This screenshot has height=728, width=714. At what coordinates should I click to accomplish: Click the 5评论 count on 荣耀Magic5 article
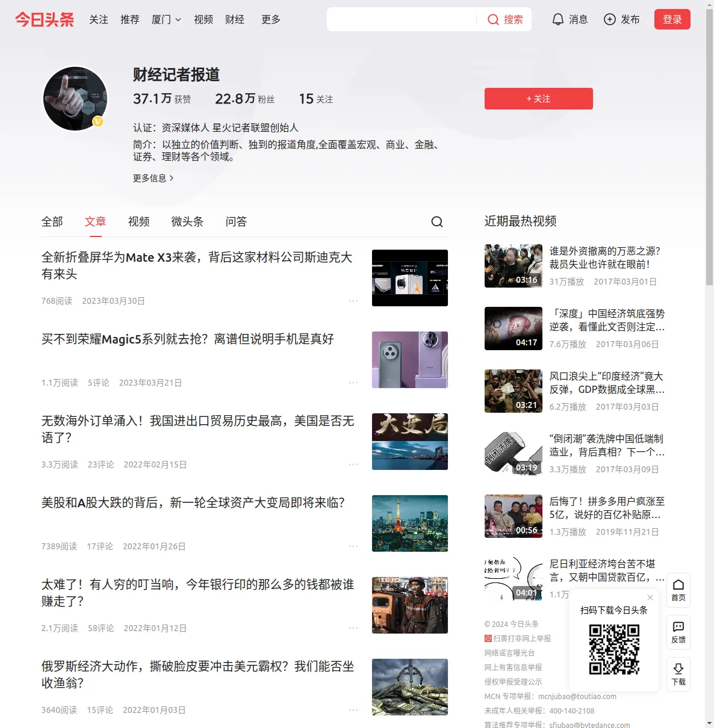click(99, 383)
